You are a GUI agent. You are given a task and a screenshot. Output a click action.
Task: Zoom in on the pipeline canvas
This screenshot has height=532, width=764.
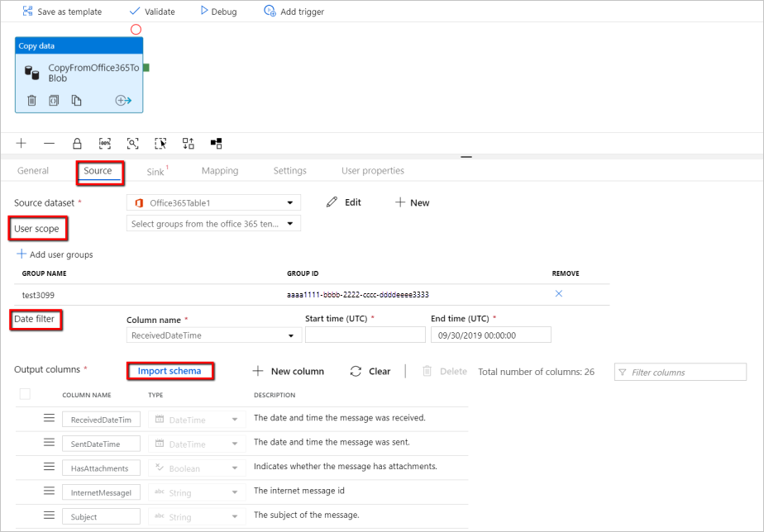click(x=21, y=143)
